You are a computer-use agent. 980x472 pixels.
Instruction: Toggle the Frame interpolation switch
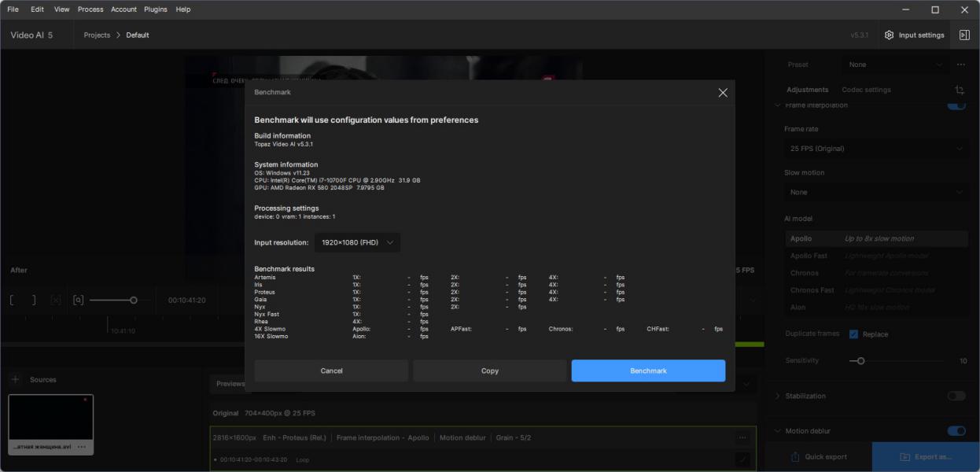coord(956,105)
